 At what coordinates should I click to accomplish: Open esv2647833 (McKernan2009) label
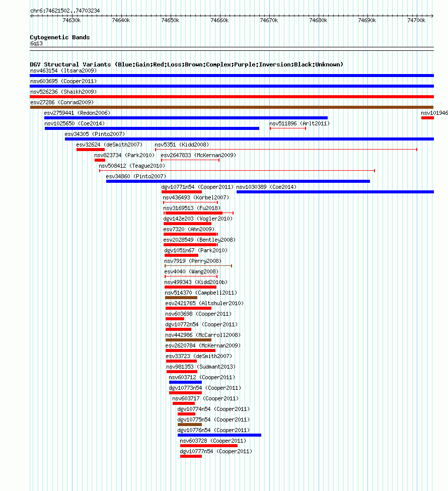198,155
